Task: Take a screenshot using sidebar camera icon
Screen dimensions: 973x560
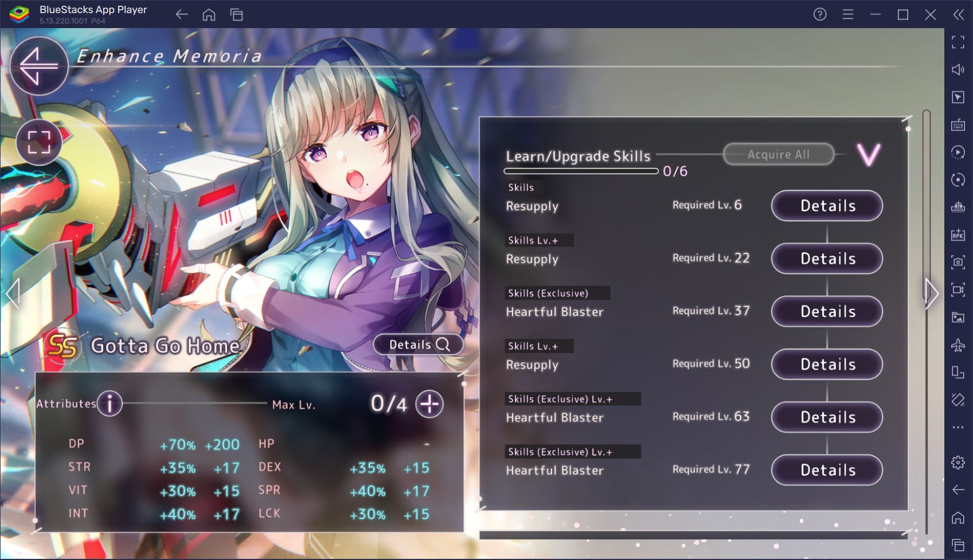Action: 958,262
